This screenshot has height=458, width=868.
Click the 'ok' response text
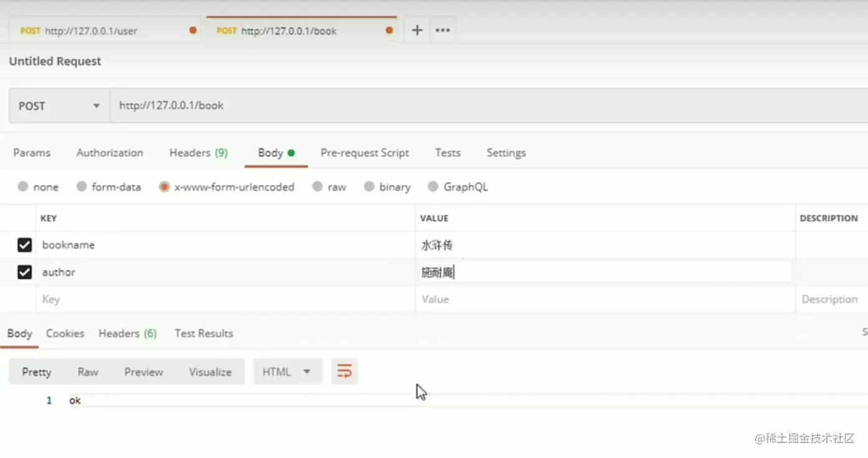[x=75, y=401]
